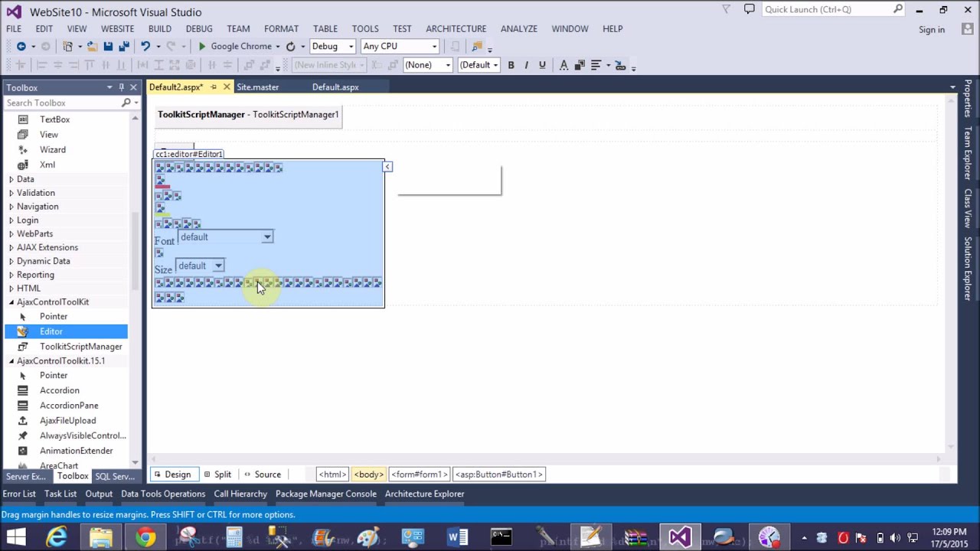Screen dimensions: 980x551
Task: Pin the Toolbox panel
Action: pos(121,87)
